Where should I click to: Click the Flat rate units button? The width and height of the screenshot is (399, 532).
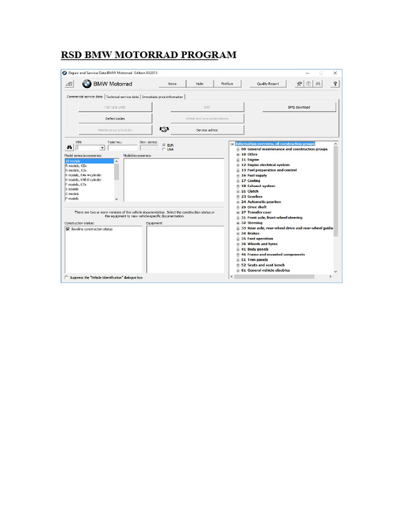click(x=115, y=107)
